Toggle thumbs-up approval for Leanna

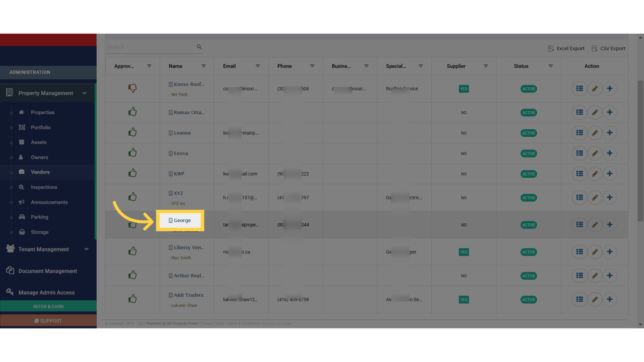[x=132, y=132]
